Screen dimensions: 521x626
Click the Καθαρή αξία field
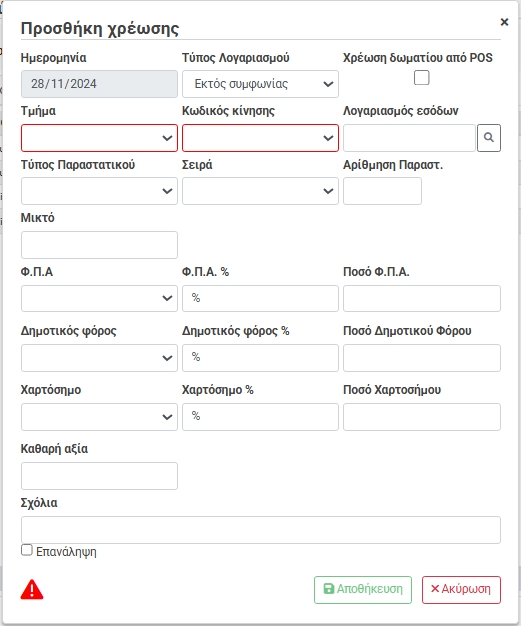point(99,476)
